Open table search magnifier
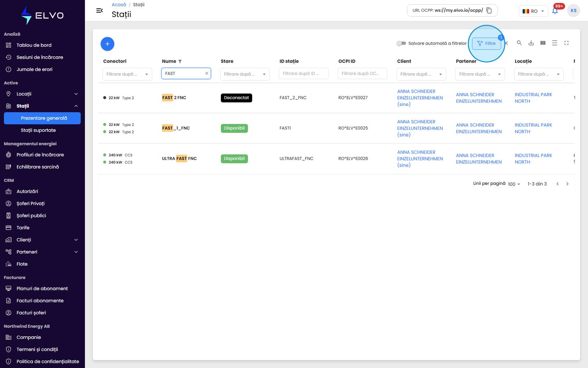 tap(519, 43)
